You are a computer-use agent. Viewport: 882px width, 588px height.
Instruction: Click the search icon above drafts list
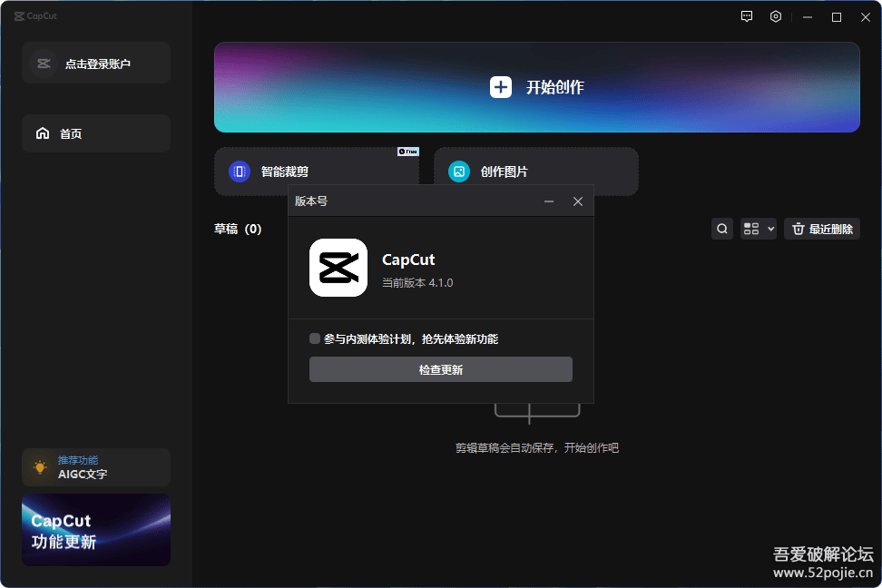pyautogui.click(x=722, y=229)
